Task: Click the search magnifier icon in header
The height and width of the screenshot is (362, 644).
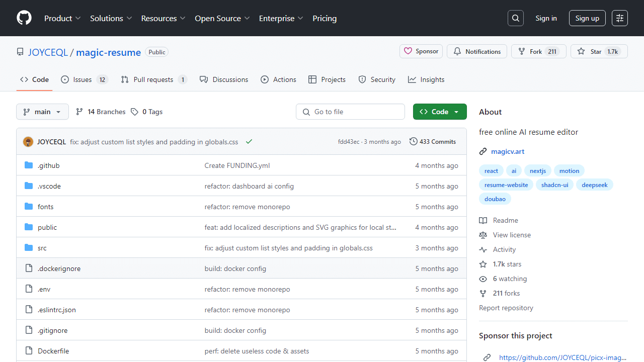Action: point(516,18)
